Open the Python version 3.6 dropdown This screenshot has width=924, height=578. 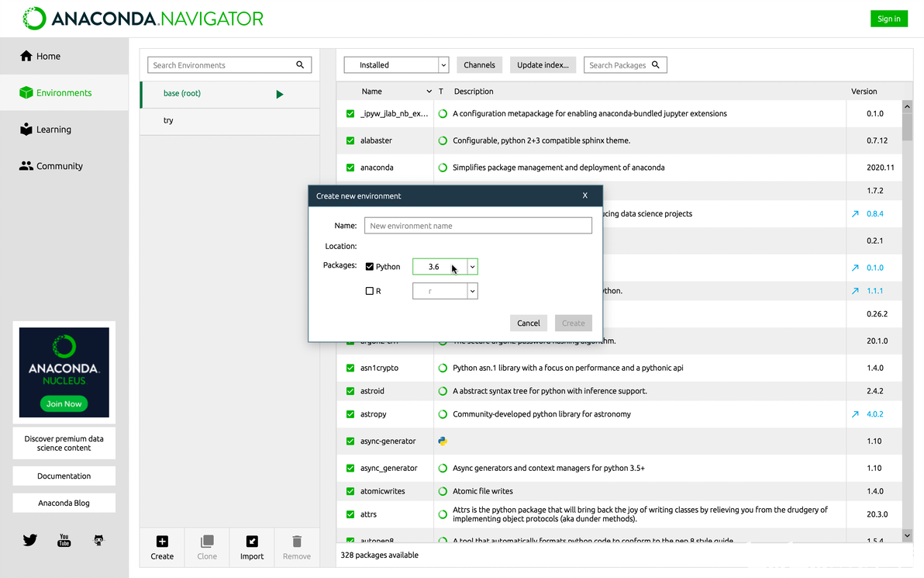pos(445,267)
